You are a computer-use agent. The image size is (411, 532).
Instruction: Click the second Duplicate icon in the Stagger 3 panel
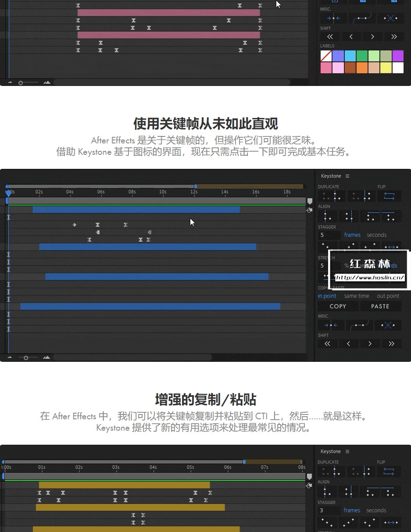click(x=361, y=471)
